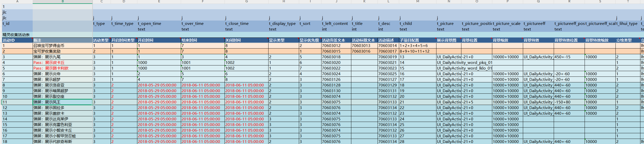Click the red Pass: 展示皮卡丘 cell
Image resolution: width=644 pixels, height=144 pixels.
point(62,63)
